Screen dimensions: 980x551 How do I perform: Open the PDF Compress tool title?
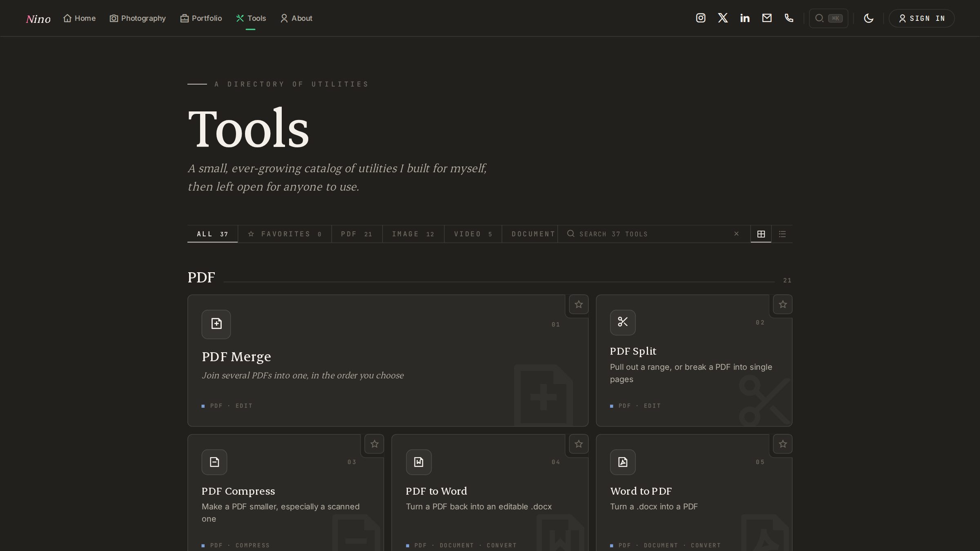click(238, 491)
